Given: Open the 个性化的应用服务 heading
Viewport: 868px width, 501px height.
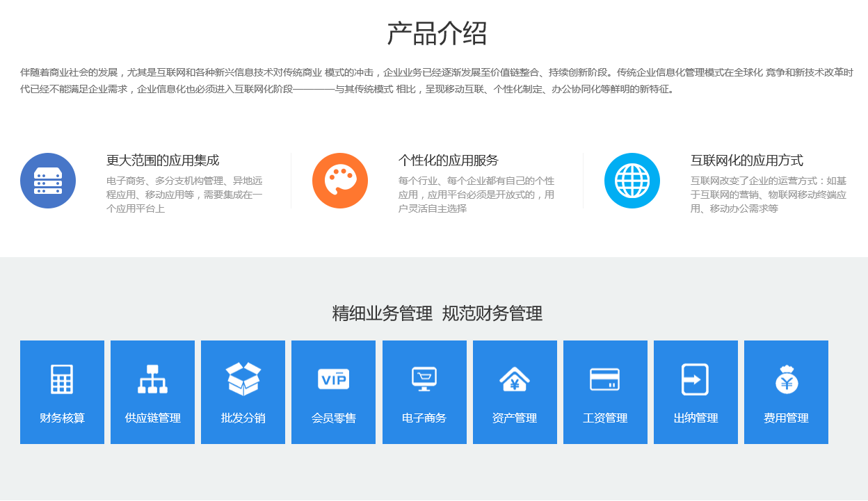Looking at the screenshot, I should pyautogui.click(x=449, y=161).
